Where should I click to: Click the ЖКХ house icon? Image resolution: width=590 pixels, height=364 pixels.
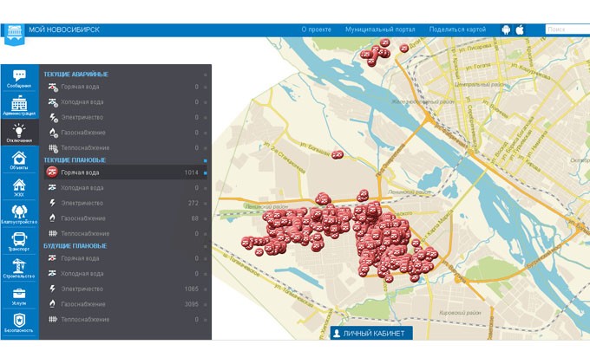19,187
